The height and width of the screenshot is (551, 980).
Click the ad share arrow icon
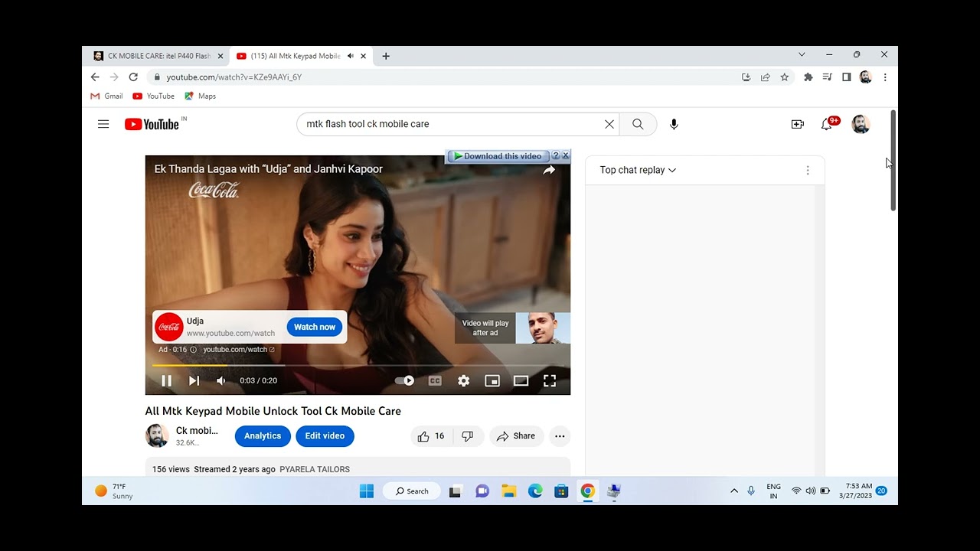[x=549, y=170]
